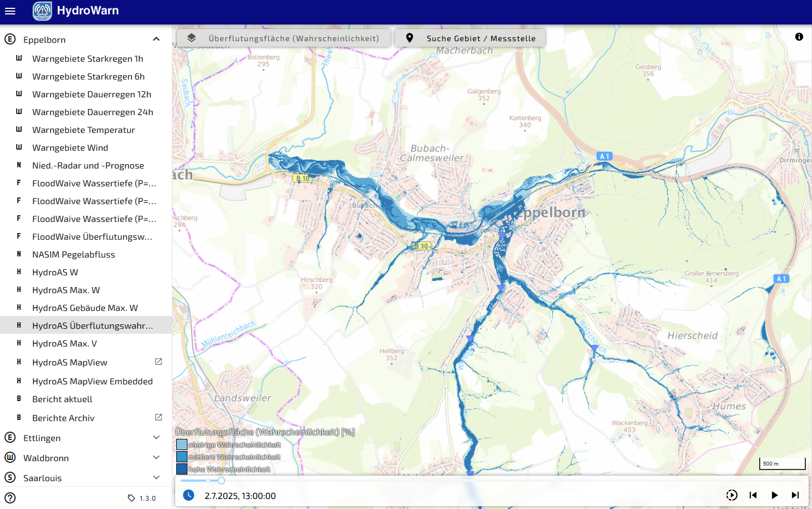Select Warngebiete Starkregen 1h layer
Screen dimensions: 812x509
[87, 58]
